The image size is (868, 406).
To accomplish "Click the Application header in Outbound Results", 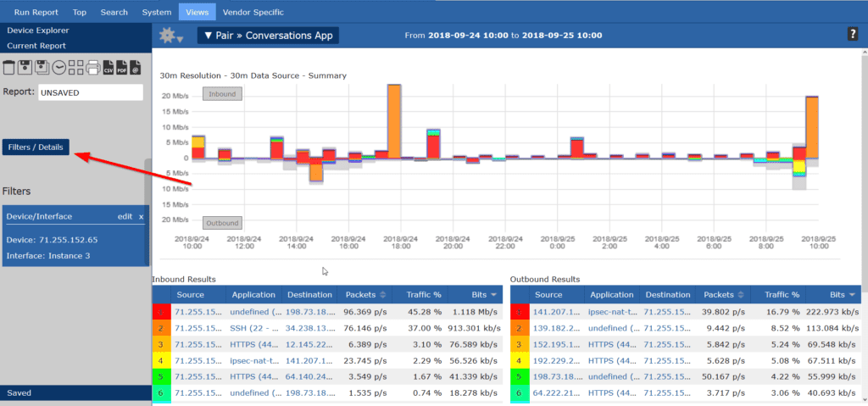I will (612, 295).
